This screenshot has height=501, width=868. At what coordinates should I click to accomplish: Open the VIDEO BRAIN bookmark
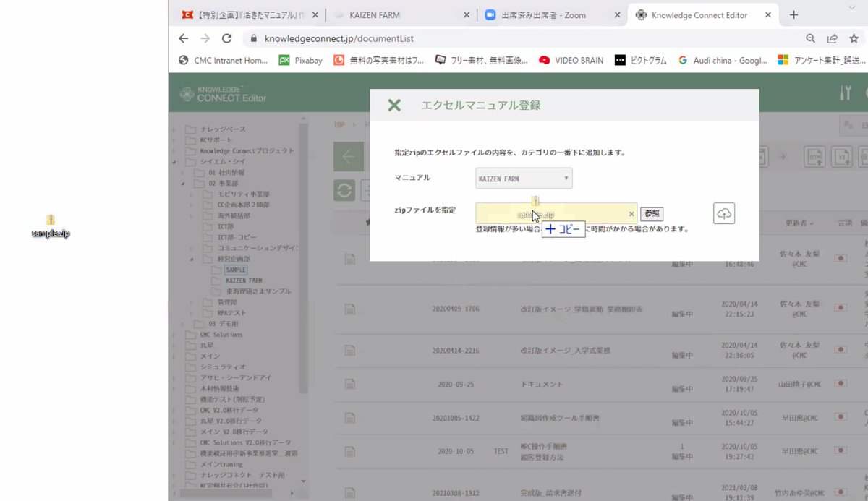pos(571,61)
